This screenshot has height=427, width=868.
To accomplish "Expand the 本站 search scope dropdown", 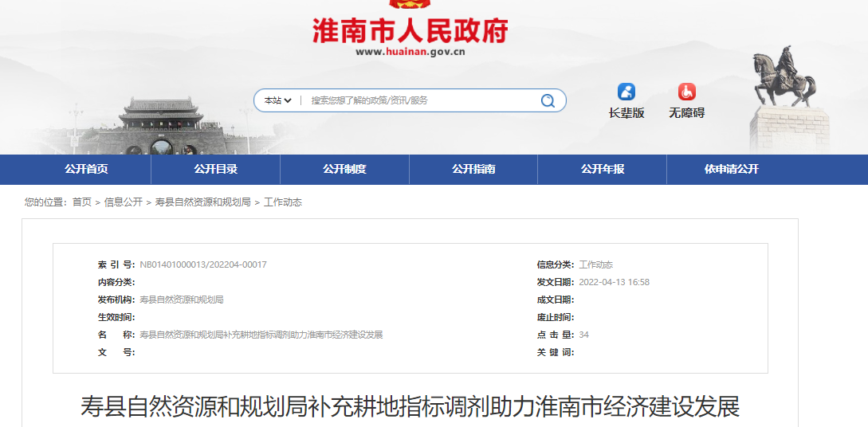I will 278,100.
